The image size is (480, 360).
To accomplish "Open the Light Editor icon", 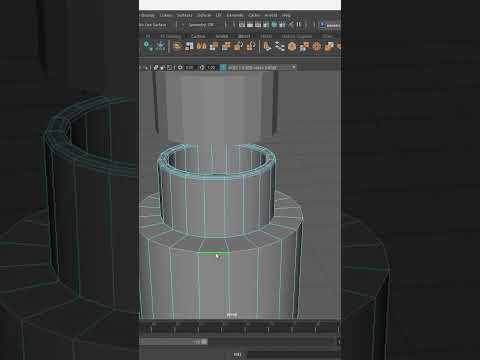I will pos(291,25).
